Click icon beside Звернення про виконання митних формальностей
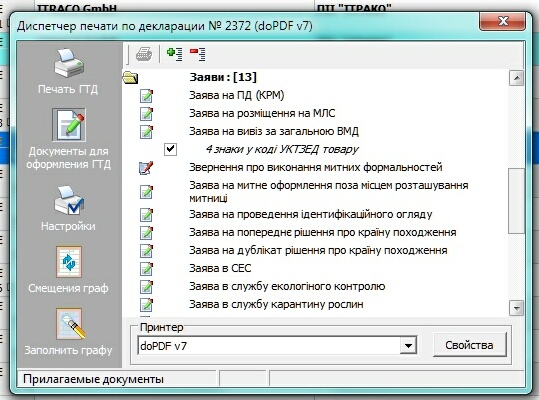 146,168
